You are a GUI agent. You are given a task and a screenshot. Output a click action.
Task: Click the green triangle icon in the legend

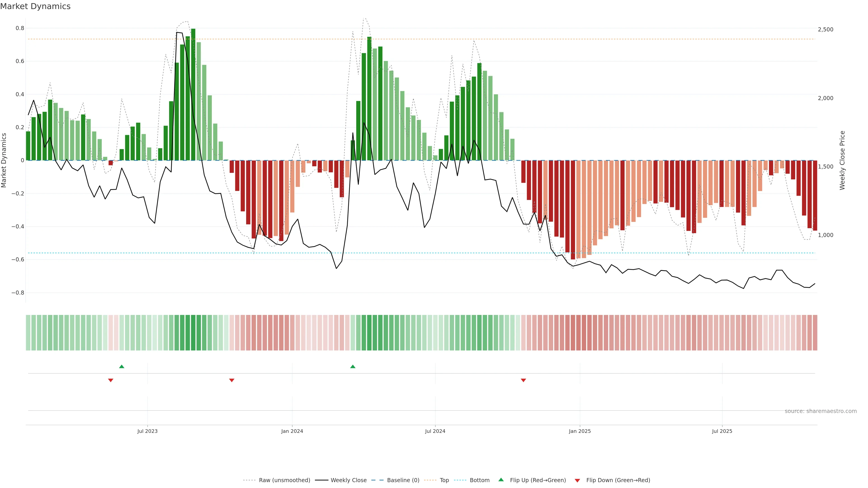[501, 480]
